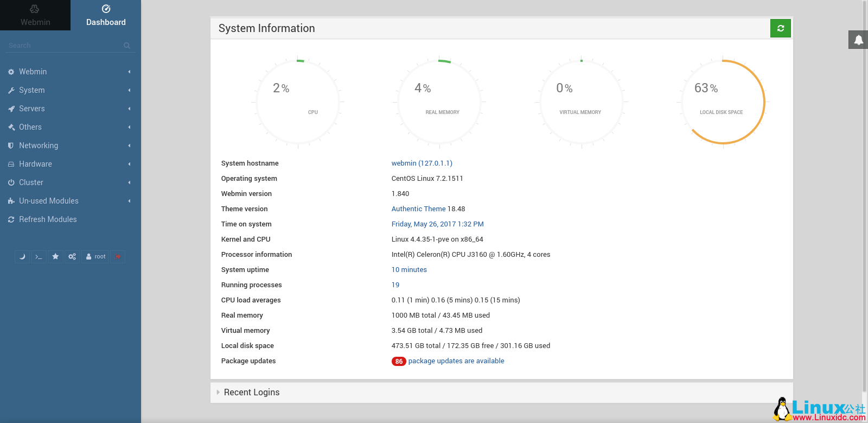
Task: Click the red logout icon
Action: click(x=118, y=257)
